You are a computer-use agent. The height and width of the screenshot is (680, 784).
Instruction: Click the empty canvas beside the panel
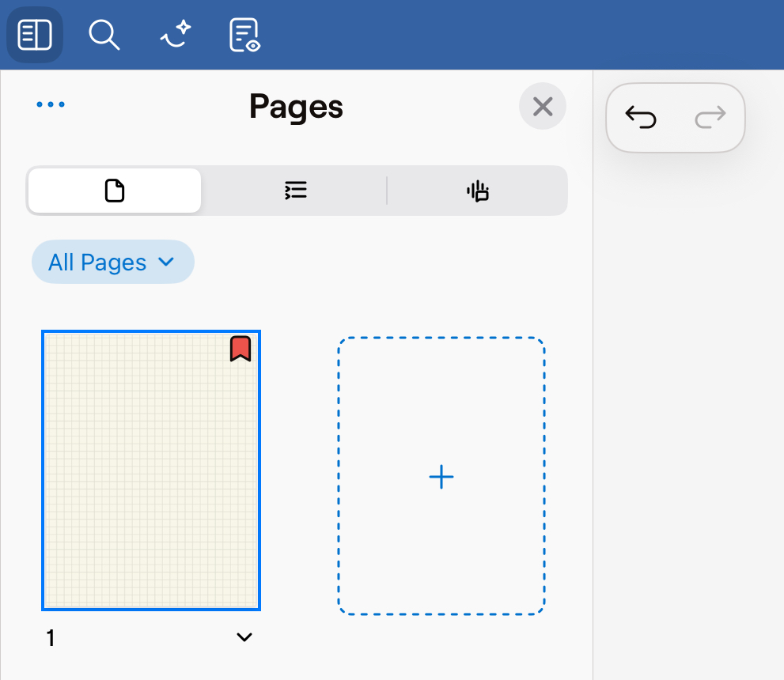click(688, 395)
